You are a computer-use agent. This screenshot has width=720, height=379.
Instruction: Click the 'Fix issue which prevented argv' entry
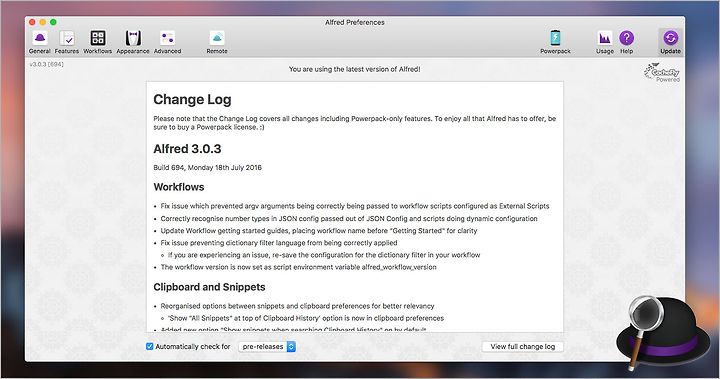[x=354, y=206]
